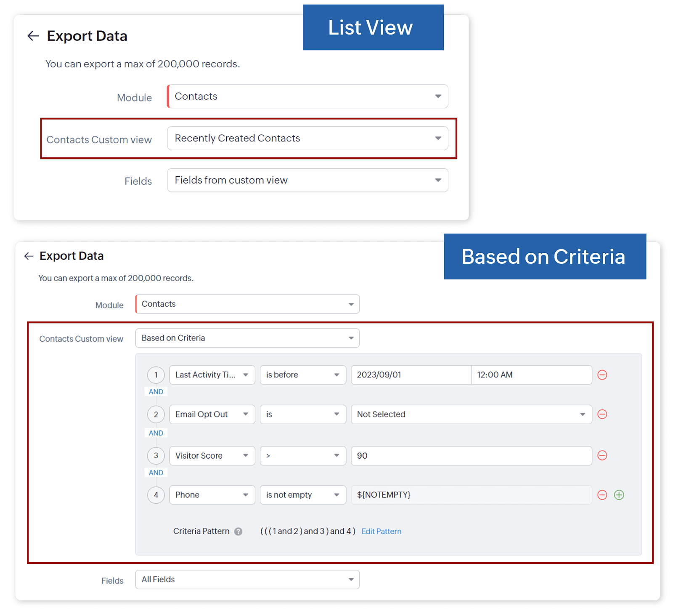This screenshot has width=673, height=616.
Task: Open Visitor Score field dropdown
Action: point(212,456)
